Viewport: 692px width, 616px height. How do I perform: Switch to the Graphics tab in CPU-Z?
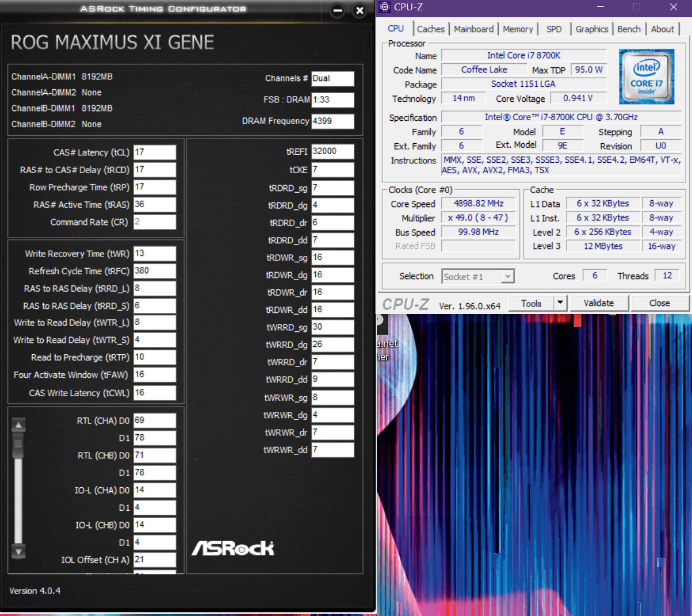[592, 29]
